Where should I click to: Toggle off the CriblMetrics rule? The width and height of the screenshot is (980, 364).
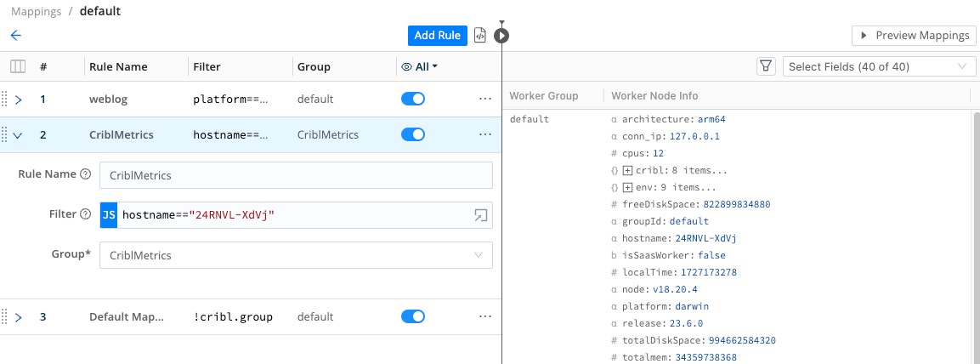(x=412, y=134)
